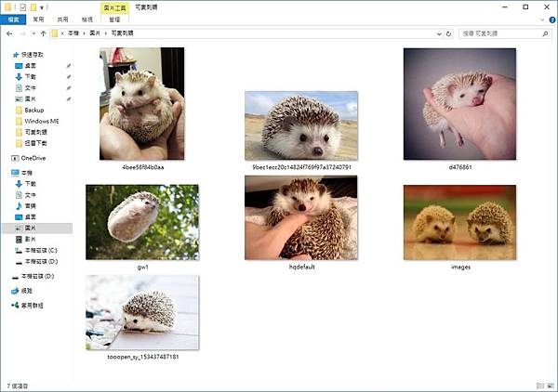The image size is (558, 392).
Task: Select 可愛刺蝟 breadcrumb segment in address bar
Action: pyautogui.click(x=122, y=33)
